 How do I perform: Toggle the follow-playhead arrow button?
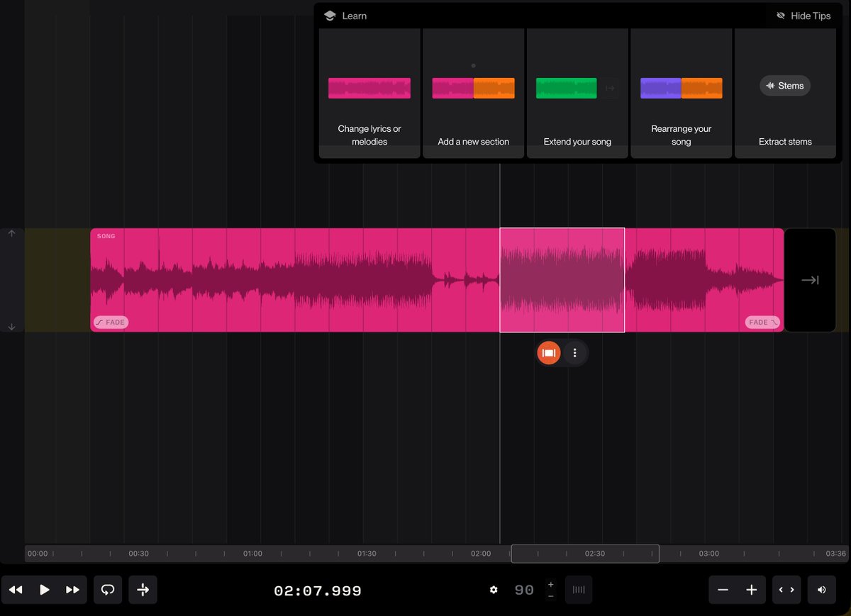143,590
